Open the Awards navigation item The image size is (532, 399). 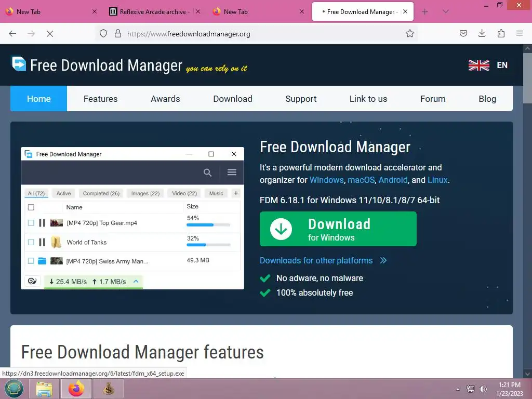[x=165, y=99]
